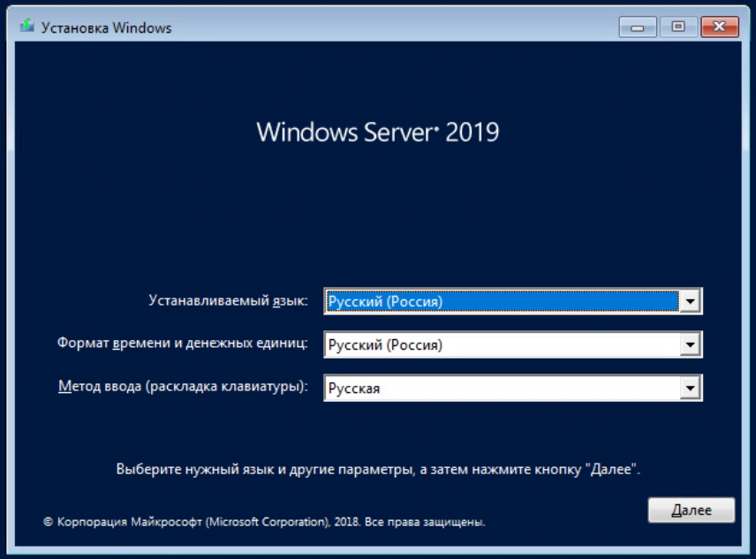Image resolution: width=756 pixels, height=559 pixels.
Task: Expand the Формат времени и денежных единиц arrow
Action: coord(690,345)
